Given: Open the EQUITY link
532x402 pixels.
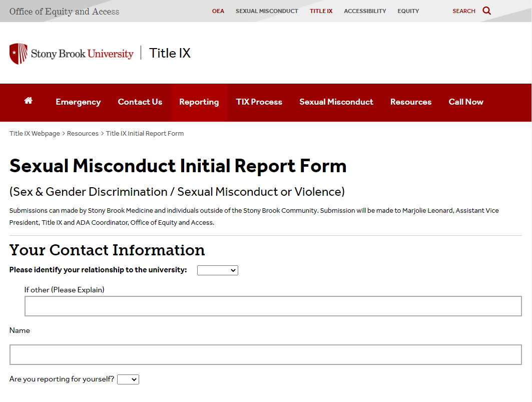Looking at the screenshot, I should point(408,11).
